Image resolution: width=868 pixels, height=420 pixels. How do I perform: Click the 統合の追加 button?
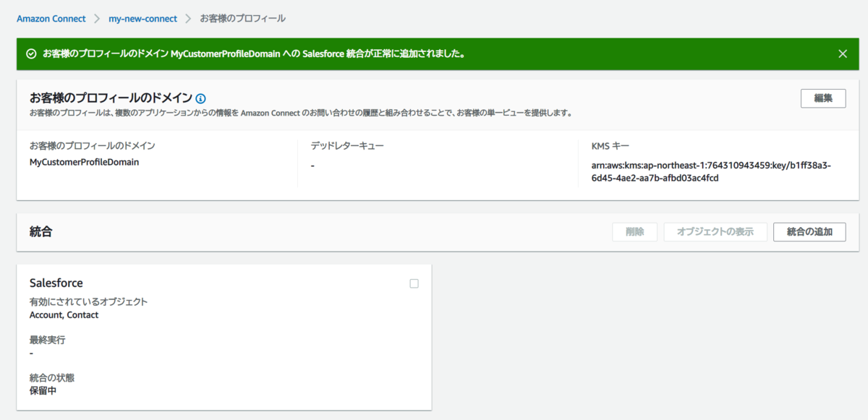[x=809, y=231]
